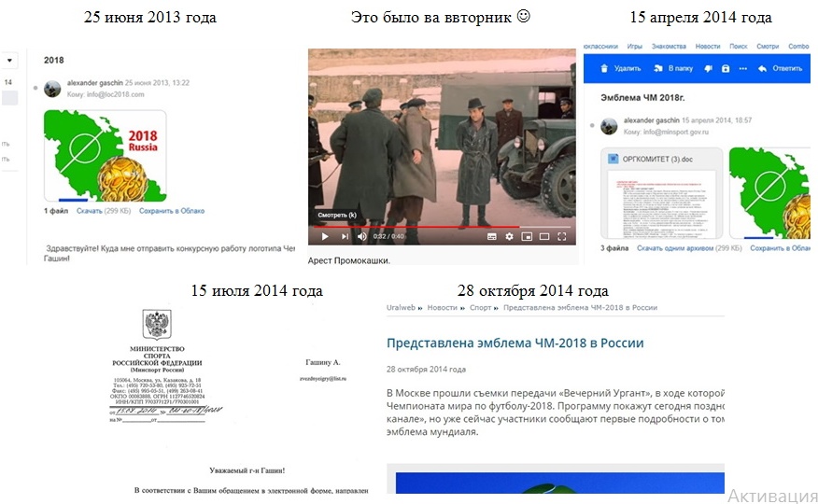The width and height of the screenshot is (818, 504).
Task: Open Поиск in top navigation
Action: pyautogui.click(x=739, y=47)
